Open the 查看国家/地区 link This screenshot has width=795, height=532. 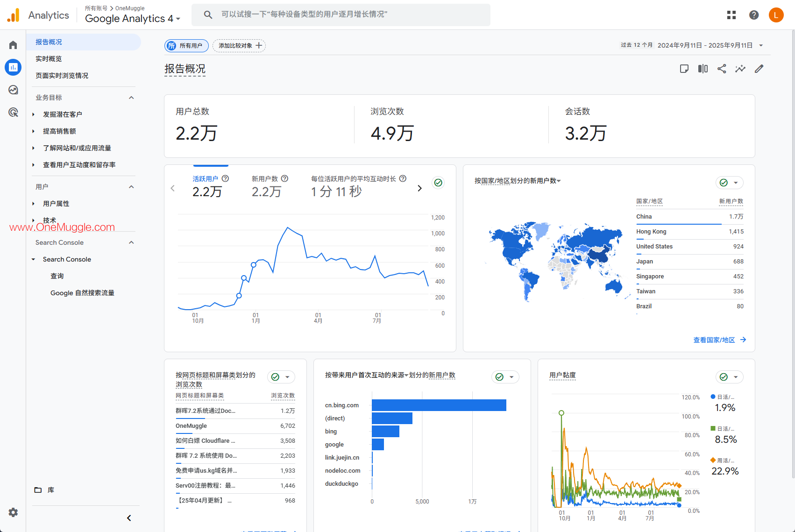[x=719, y=340]
